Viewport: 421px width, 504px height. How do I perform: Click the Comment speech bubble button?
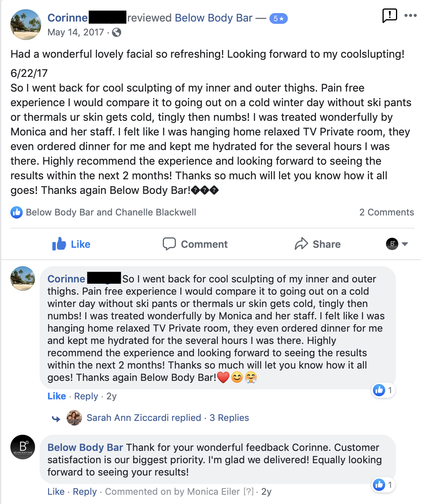pos(195,244)
